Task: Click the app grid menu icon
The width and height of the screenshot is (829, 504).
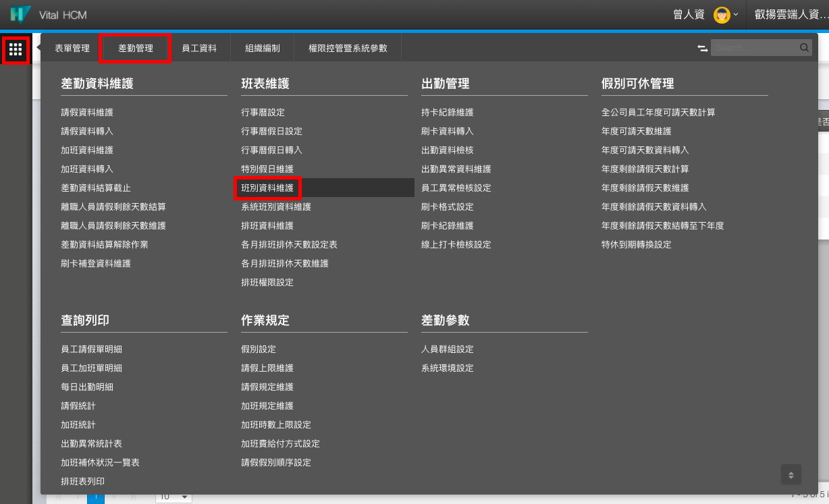Action: pyautogui.click(x=16, y=49)
